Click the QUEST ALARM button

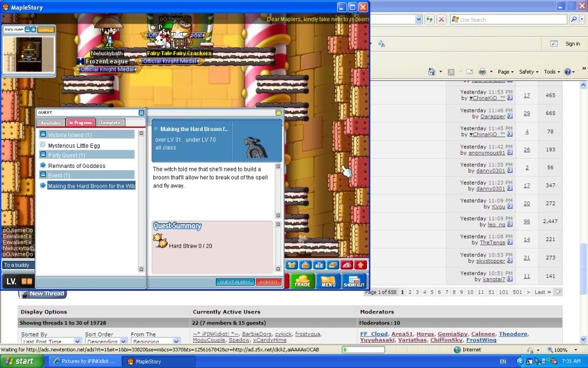235,282
